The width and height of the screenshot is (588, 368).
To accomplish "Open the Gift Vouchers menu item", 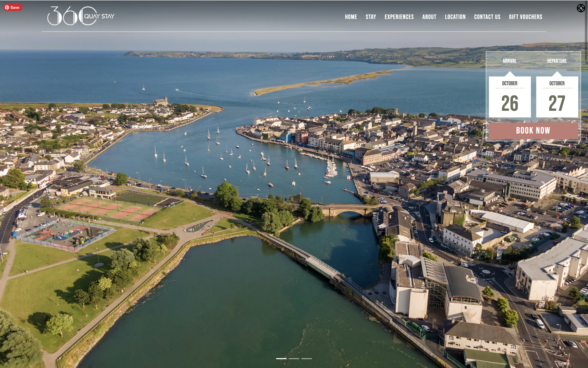I will (x=525, y=17).
